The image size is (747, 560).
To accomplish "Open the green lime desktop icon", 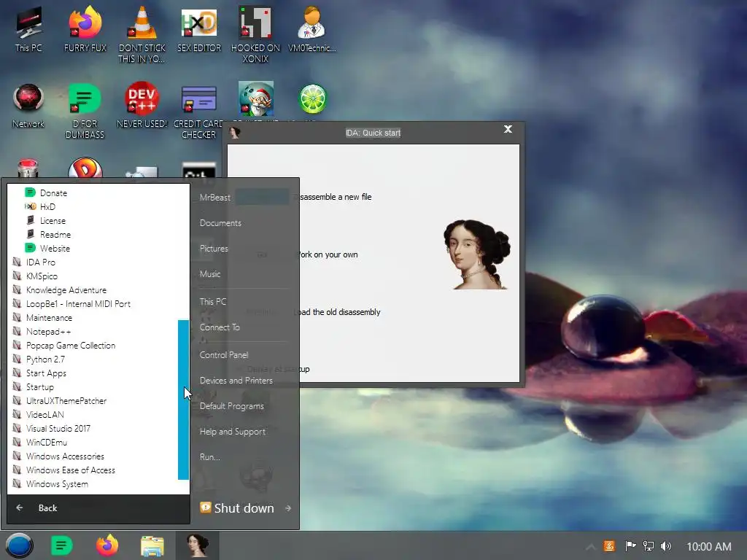I will [x=312, y=99].
